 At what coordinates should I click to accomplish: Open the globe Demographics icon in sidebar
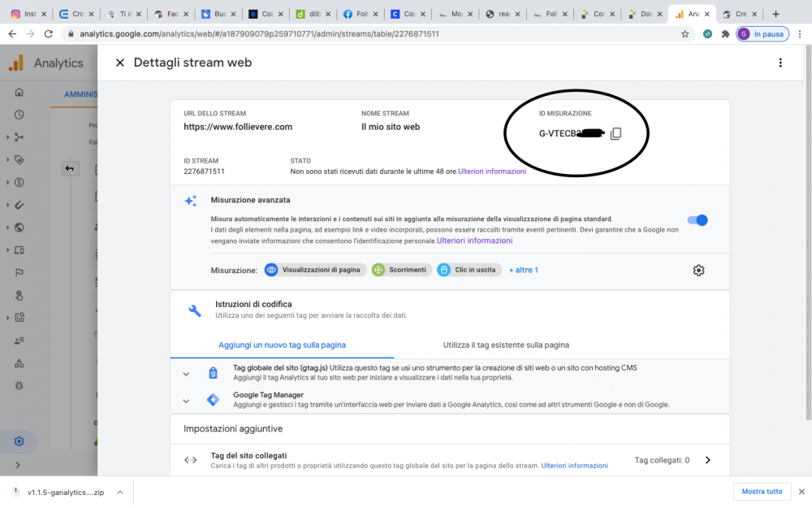pos(19,228)
